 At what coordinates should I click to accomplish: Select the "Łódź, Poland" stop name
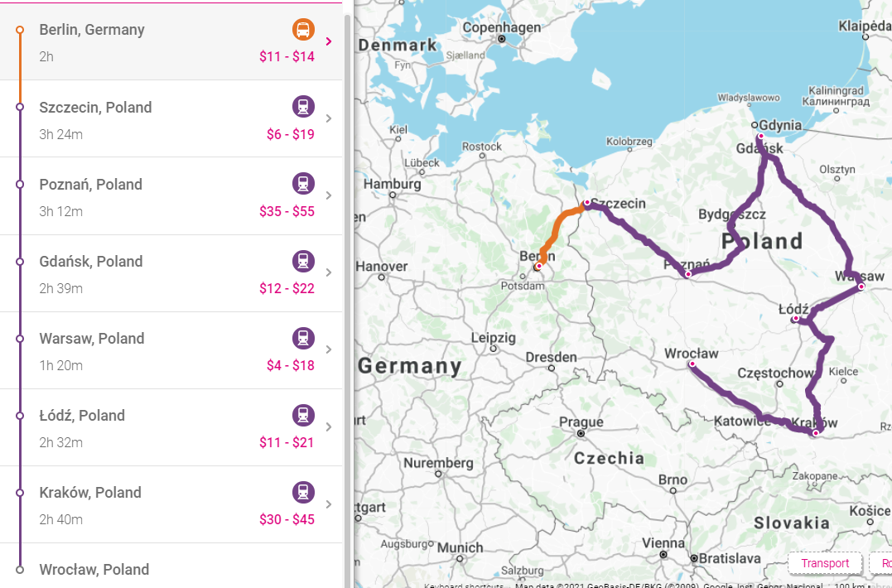coord(82,415)
